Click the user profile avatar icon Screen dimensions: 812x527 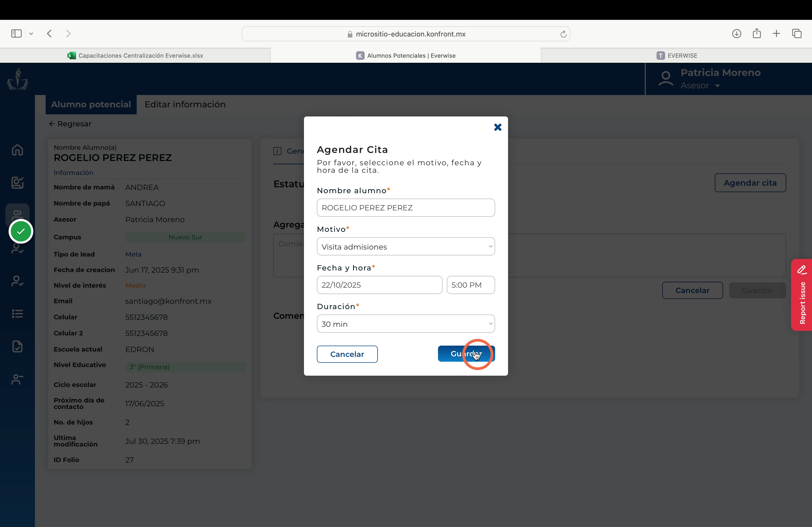coord(666,79)
